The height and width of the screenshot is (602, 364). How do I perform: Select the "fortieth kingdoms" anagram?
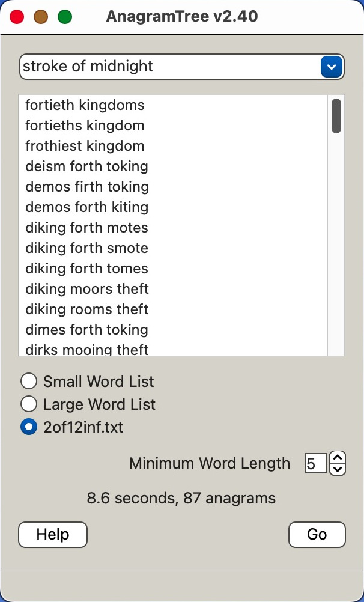85,105
